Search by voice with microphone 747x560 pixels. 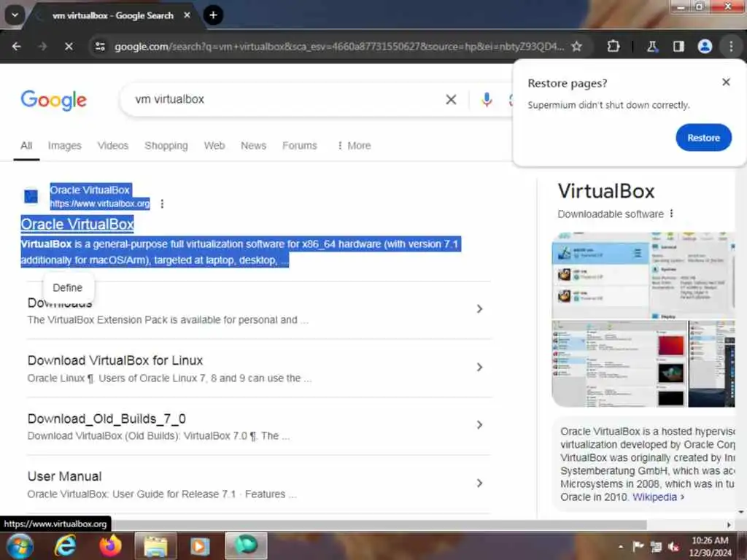(487, 99)
